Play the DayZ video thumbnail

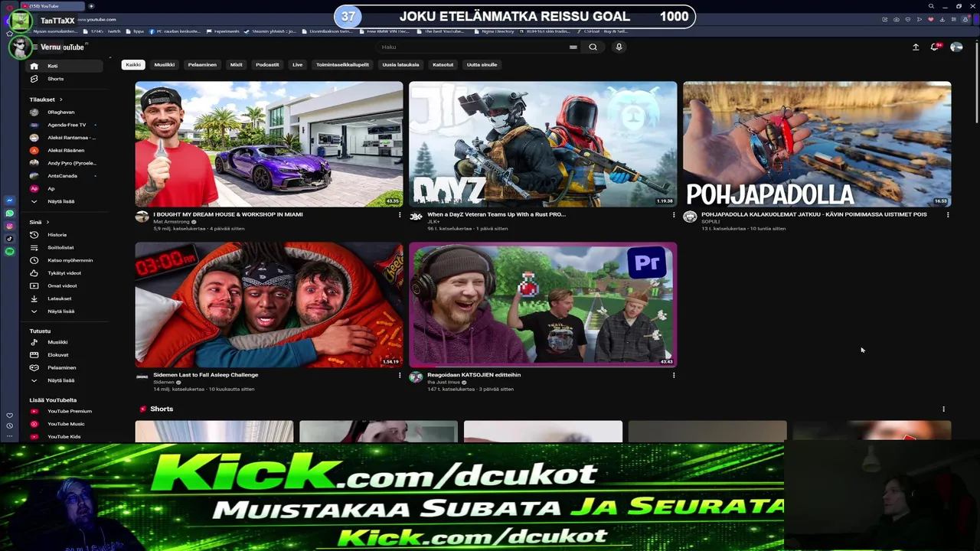coord(543,144)
